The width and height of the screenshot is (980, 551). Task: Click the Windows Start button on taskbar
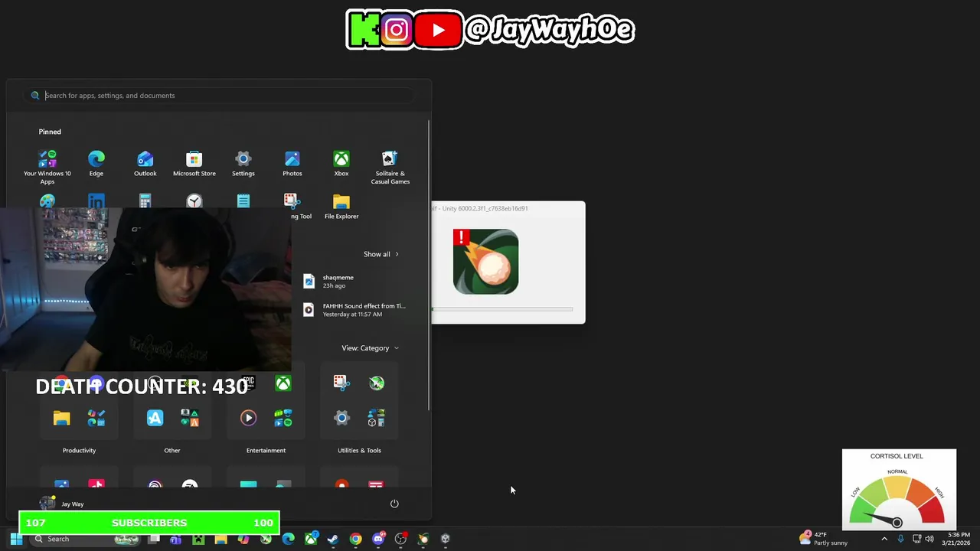[x=16, y=539]
